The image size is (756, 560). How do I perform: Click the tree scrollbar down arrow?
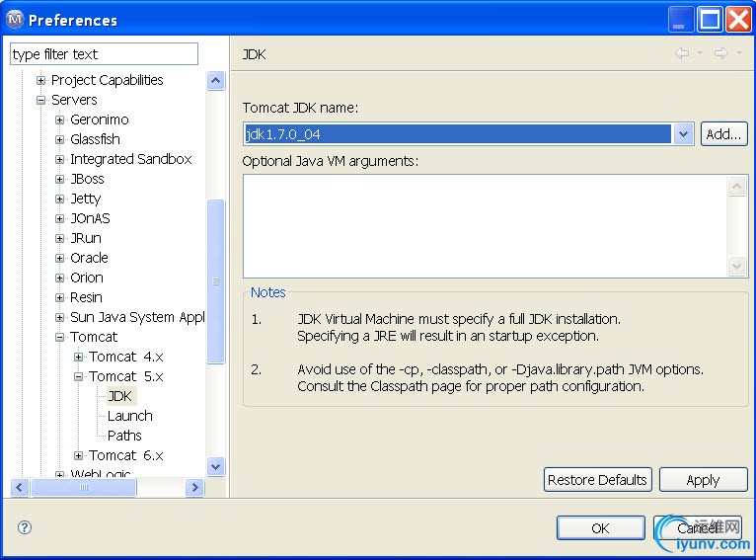215,466
